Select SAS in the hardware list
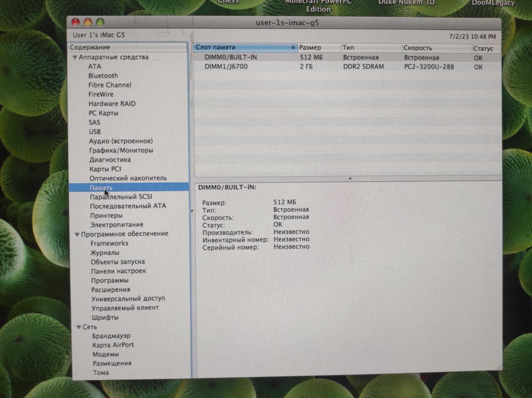This screenshot has width=532, height=398. pyautogui.click(x=94, y=122)
